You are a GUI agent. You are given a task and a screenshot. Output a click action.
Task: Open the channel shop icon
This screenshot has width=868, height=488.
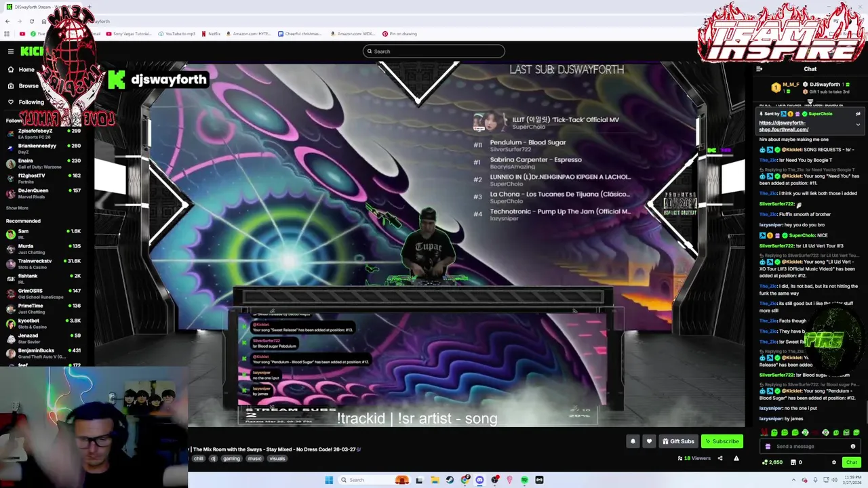tap(793, 462)
